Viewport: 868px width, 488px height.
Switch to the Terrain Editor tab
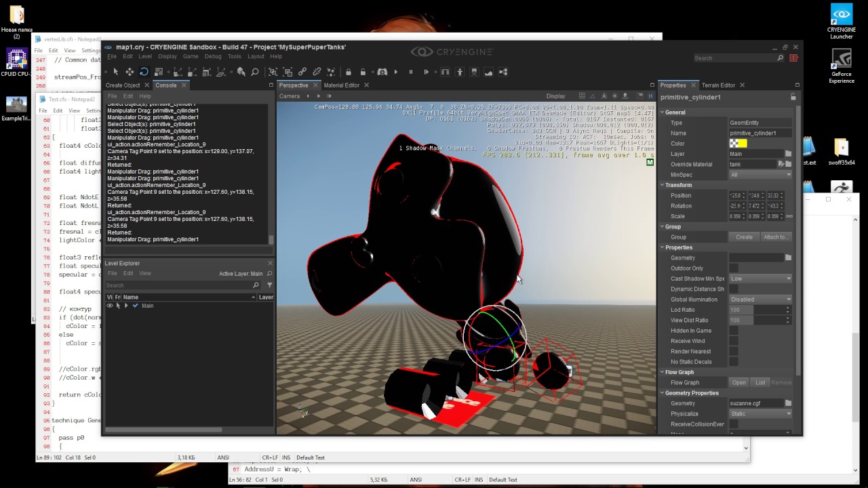(718, 85)
